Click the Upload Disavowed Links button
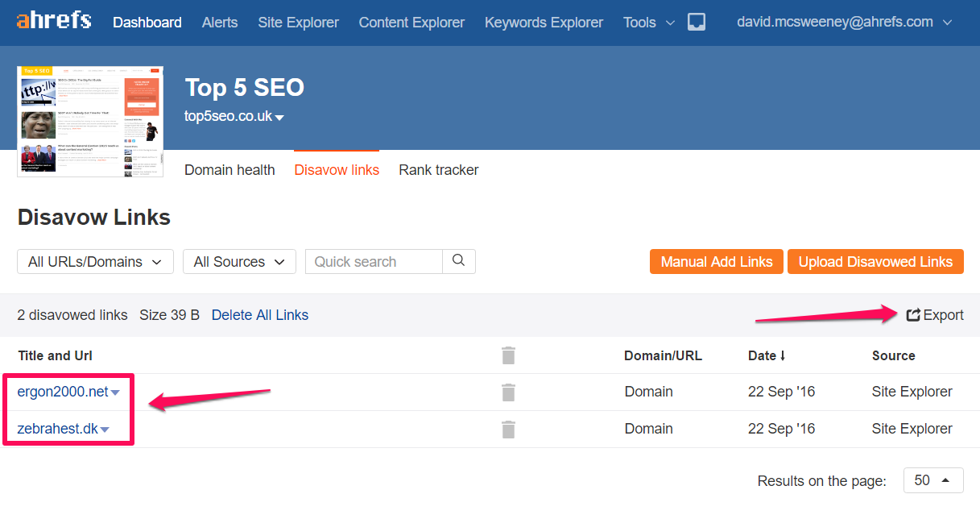 pyautogui.click(x=875, y=262)
